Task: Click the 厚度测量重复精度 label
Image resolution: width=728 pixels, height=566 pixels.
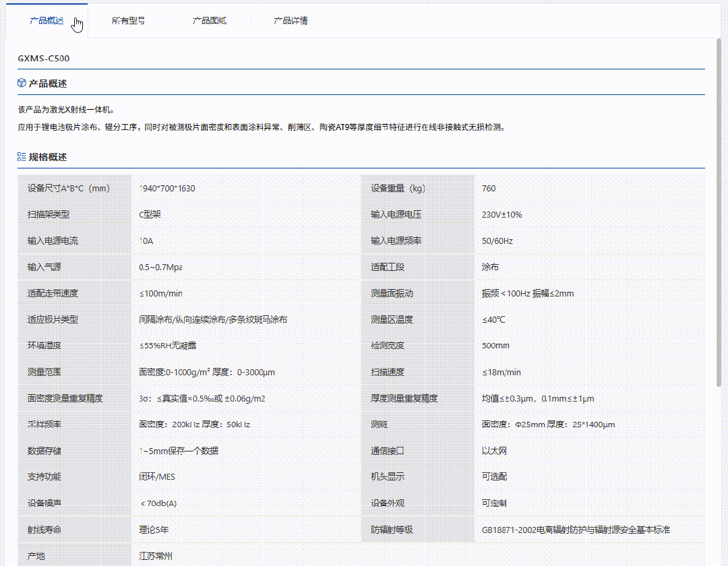Action: [404, 398]
